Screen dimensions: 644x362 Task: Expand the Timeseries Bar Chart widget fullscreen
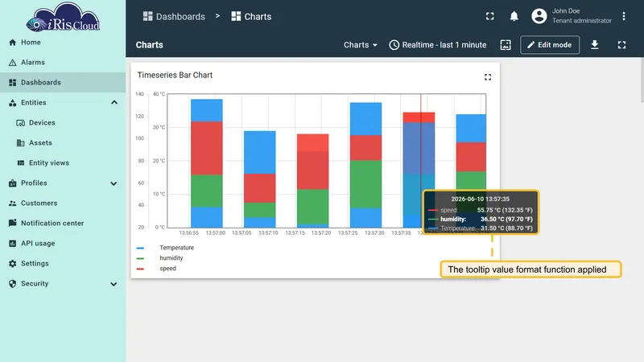pos(488,77)
